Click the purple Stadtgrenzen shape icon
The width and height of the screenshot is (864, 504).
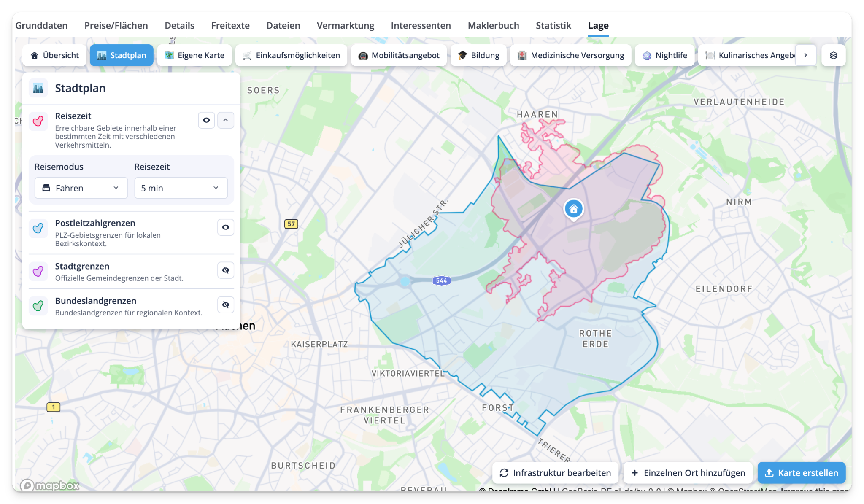point(38,271)
